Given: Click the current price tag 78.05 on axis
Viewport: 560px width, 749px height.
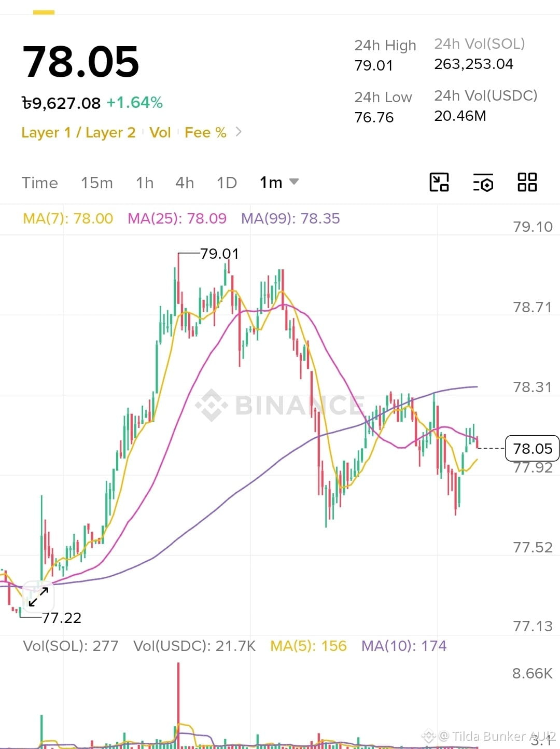Looking at the screenshot, I should tap(533, 448).
